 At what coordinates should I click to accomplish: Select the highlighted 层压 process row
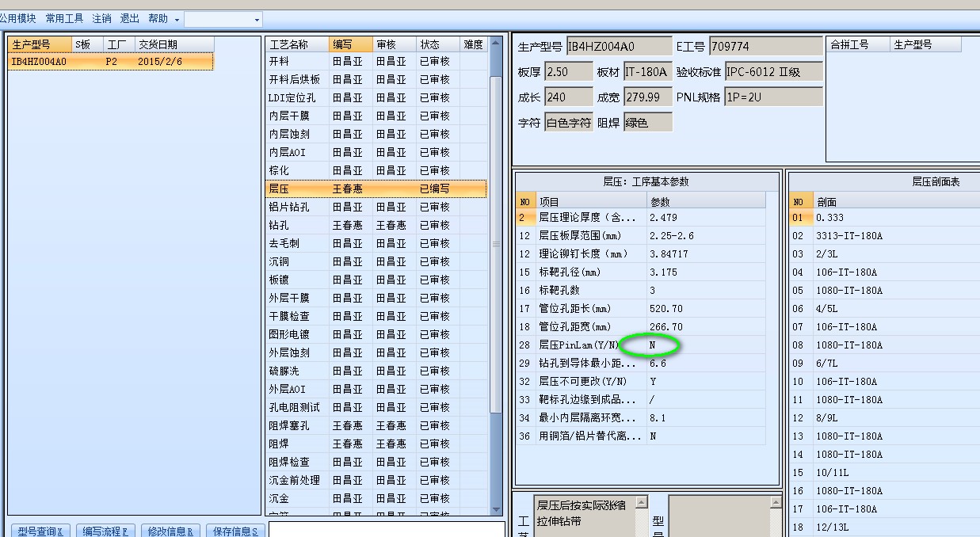click(376, 189)
